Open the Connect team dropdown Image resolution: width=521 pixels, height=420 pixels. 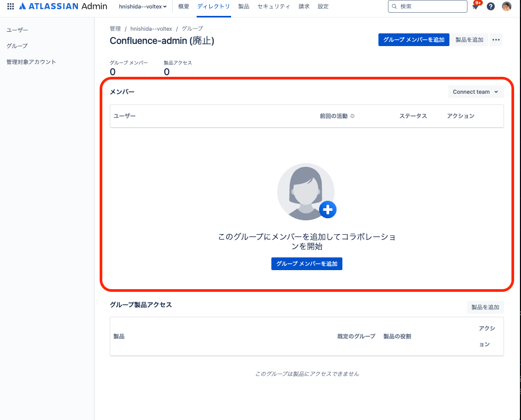pyautogui.click(x=475, y=91)
